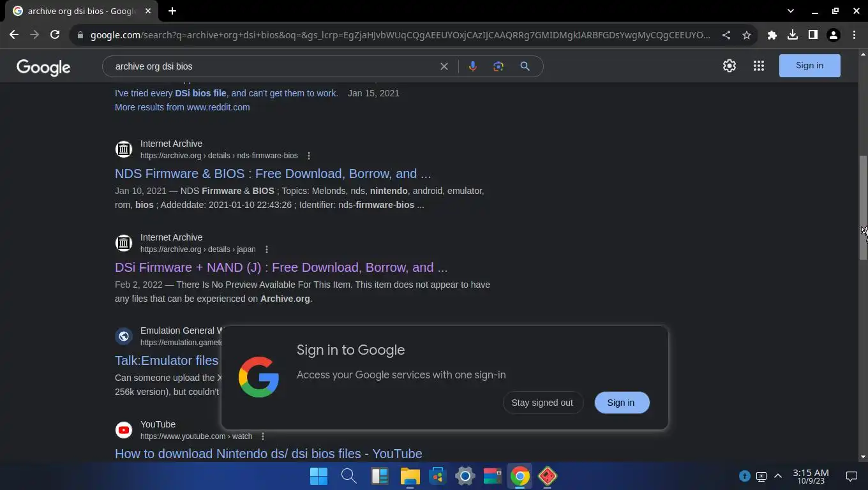Viewport: 868px width, 490px height.
Task: Open Windows Start menu
Action: [x=318, y=476]
